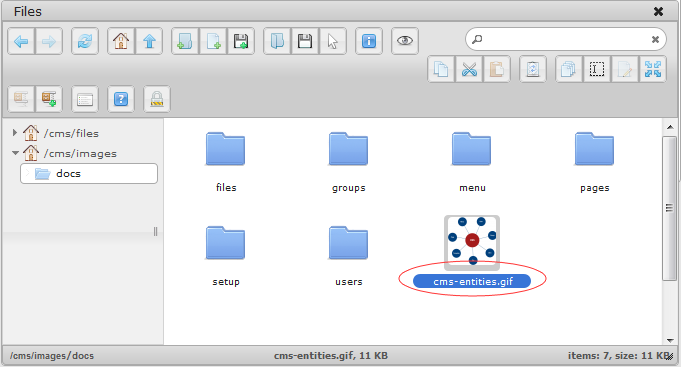
Task: Clear the search with the X in the search box
Action: (x=655, y=40)
